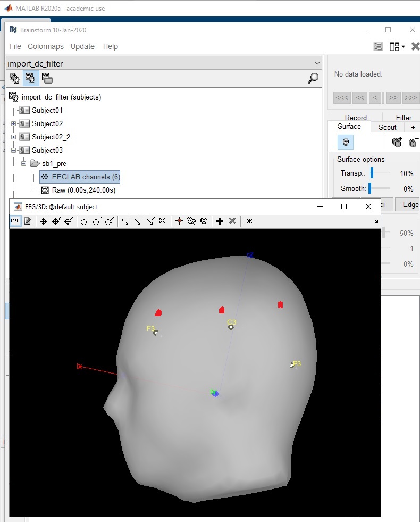Switch to the Record tab
This screenshot has height=522, width=420.
[356, 117]
